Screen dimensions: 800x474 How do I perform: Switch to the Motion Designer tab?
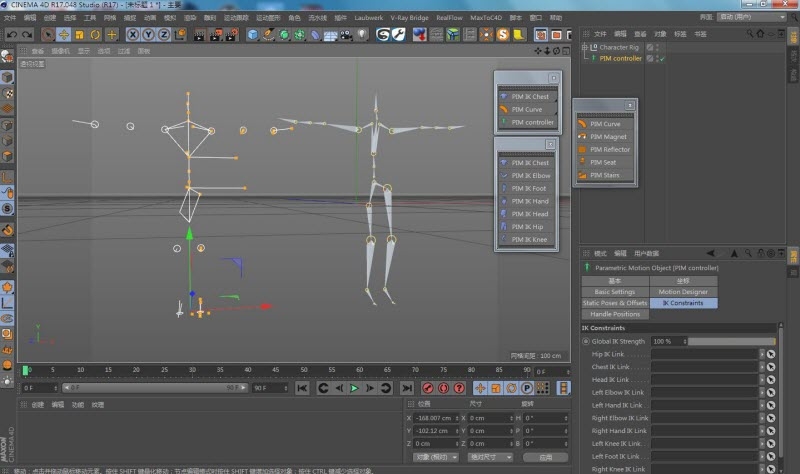tap(683, 292)
